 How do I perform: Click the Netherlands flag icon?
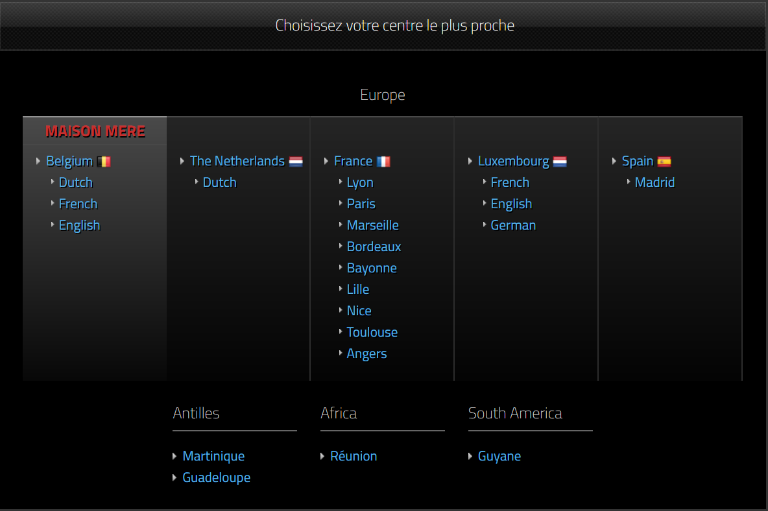(x=295, y=161)
